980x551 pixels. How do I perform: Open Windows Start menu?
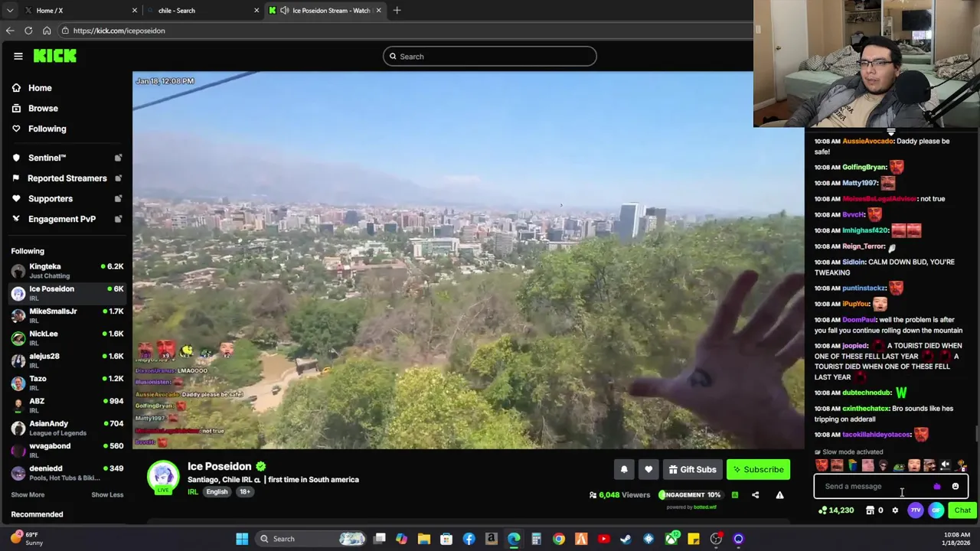click(x=242, y=539)
